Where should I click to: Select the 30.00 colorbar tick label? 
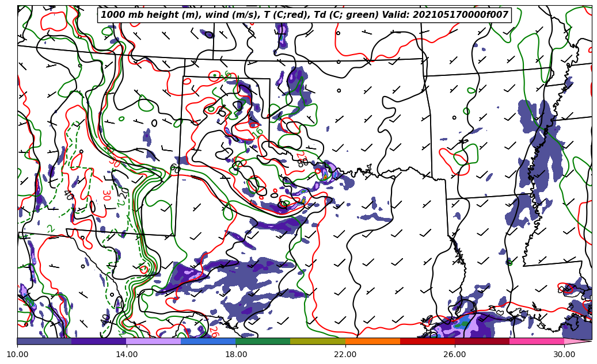[x=564, y=354]
